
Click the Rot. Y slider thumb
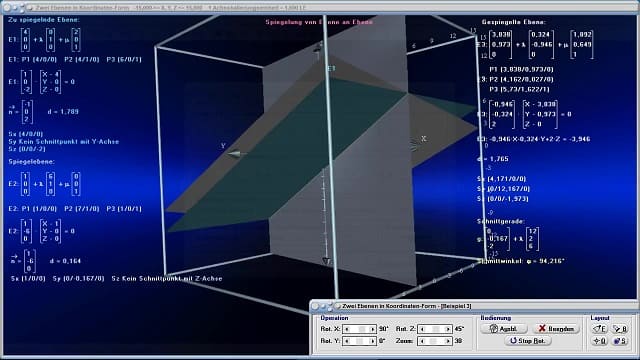359,341
